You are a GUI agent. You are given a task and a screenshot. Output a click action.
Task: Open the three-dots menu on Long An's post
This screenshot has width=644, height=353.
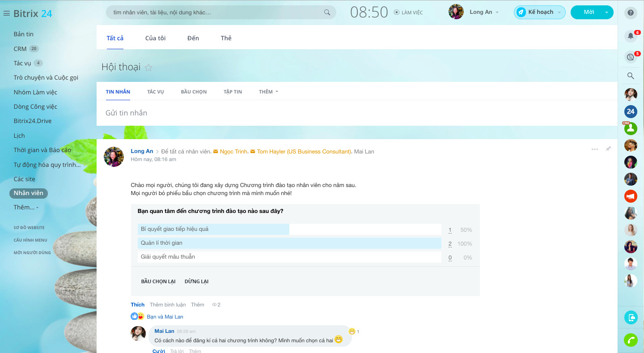coord(595,149)
